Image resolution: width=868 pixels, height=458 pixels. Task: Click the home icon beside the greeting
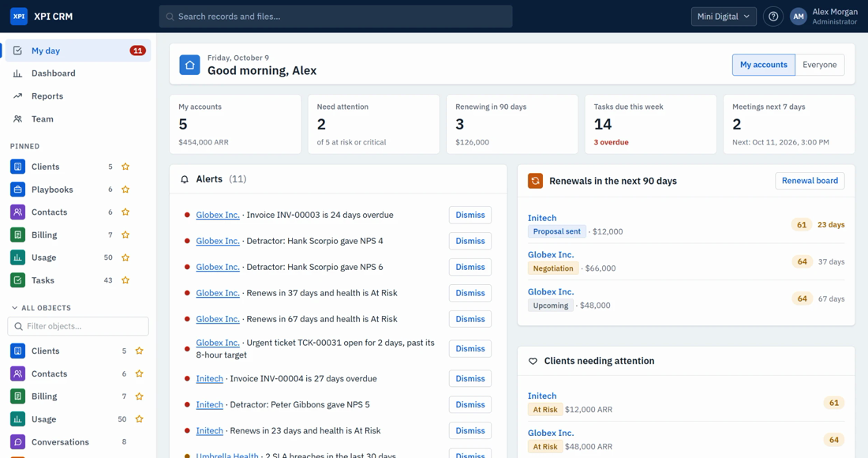pyautogui.click(x=189, y=65)
